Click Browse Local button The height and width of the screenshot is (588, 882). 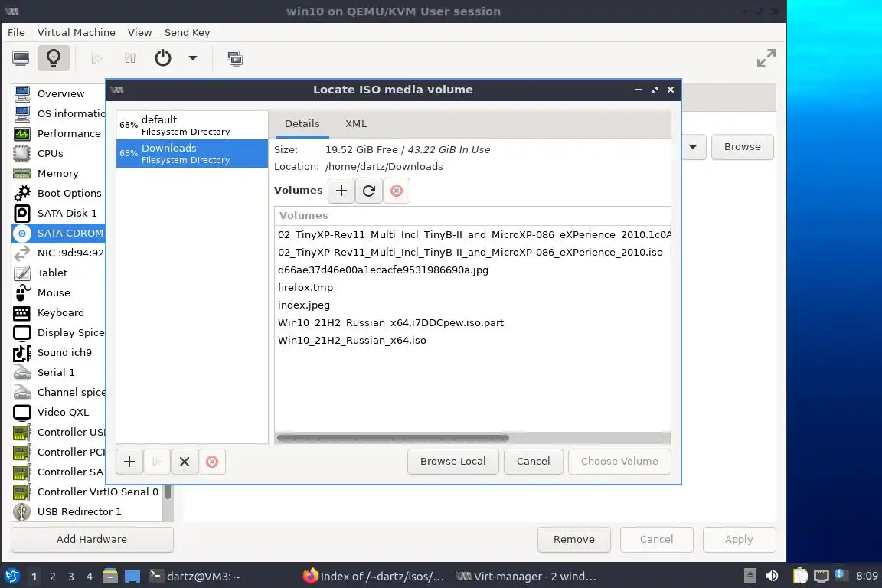(x=452, y=462)
